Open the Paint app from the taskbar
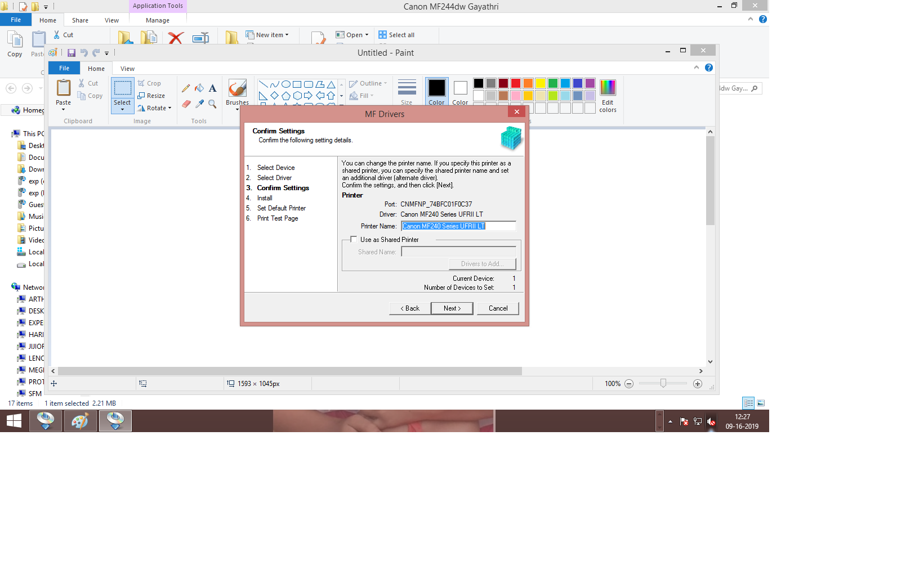The width and height of the screenshot is (897, 588). click(x=80, y=421)
